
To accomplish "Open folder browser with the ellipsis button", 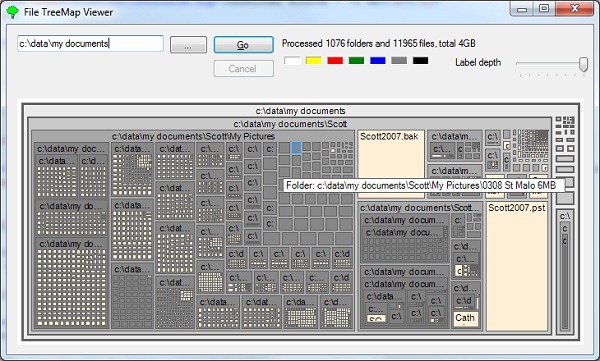I will (x=188, y=45).
